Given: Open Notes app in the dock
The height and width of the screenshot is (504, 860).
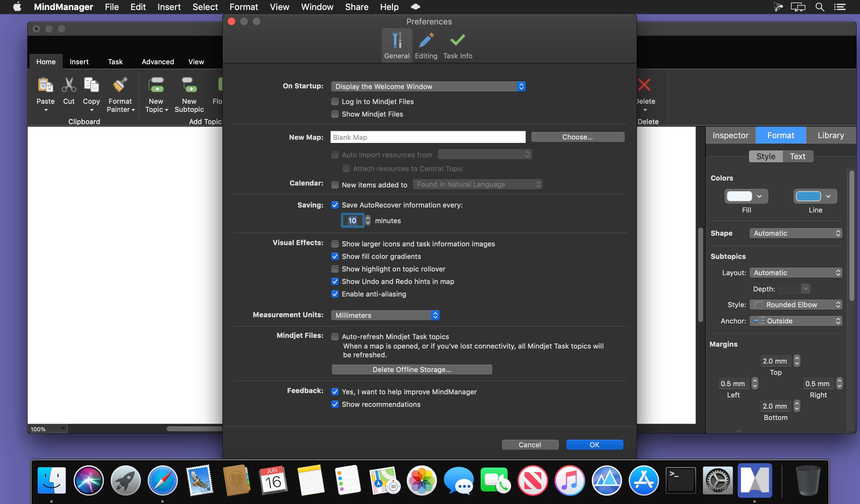Looking at the screenshot, I should pos(311,480).
